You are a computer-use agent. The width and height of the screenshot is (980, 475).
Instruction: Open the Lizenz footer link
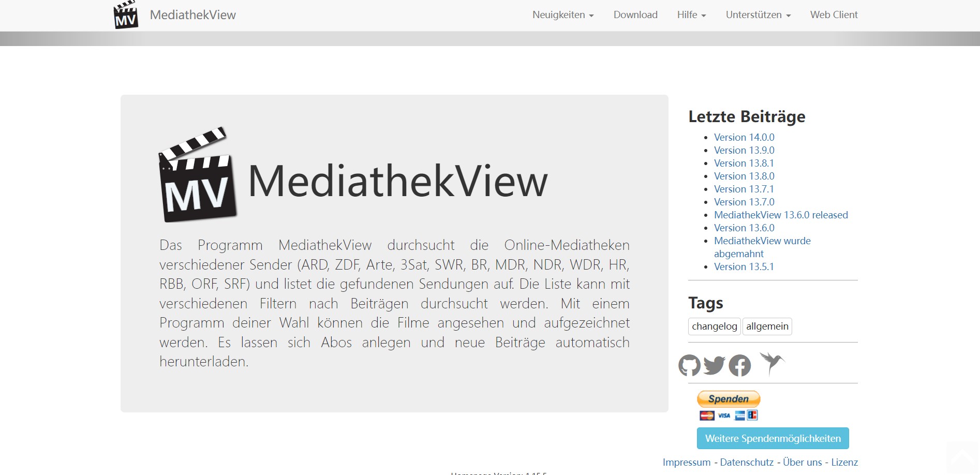pos(844,462)
